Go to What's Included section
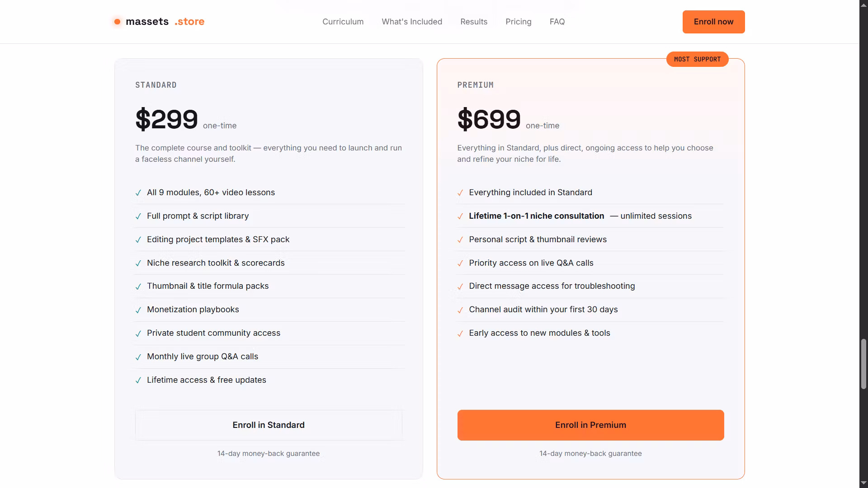The image size is (868, 488). tap(412, 22)
